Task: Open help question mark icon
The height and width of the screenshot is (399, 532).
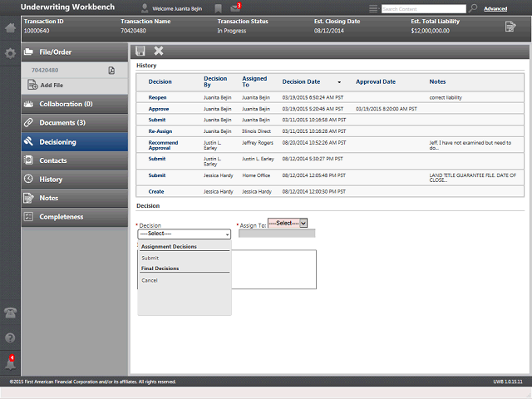Action: point(10,338)
